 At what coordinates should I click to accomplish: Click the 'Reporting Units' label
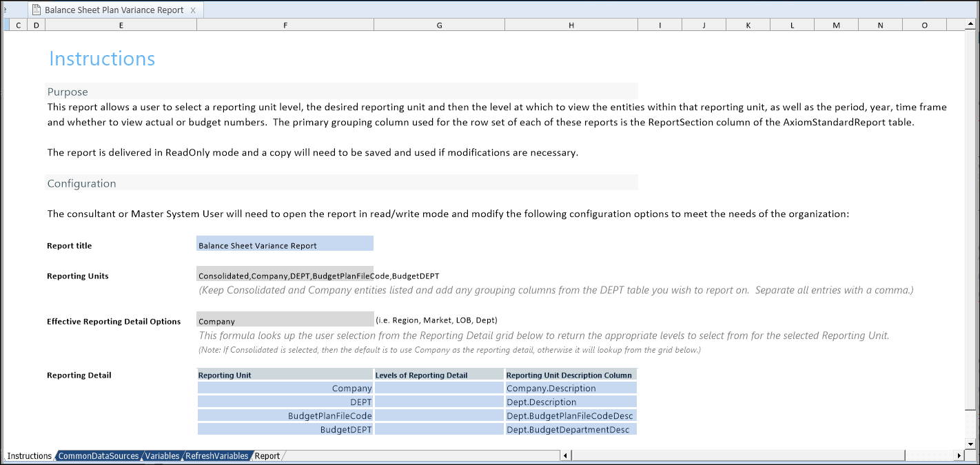coord(78,276)
